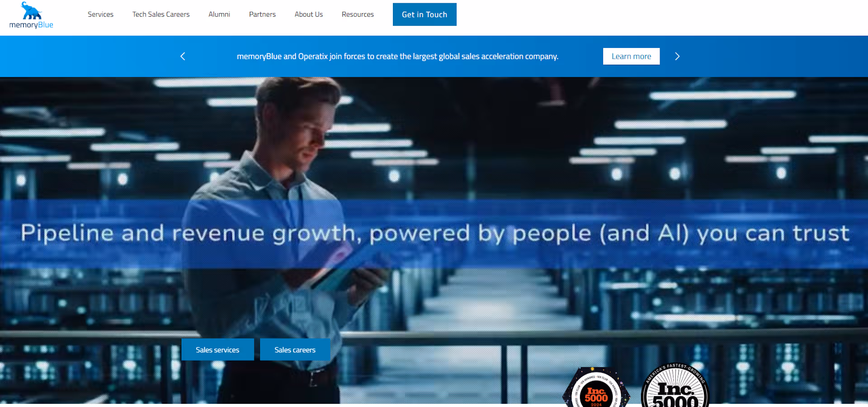Select the Sales careers button
868x407 pixels.
[295, 350]
